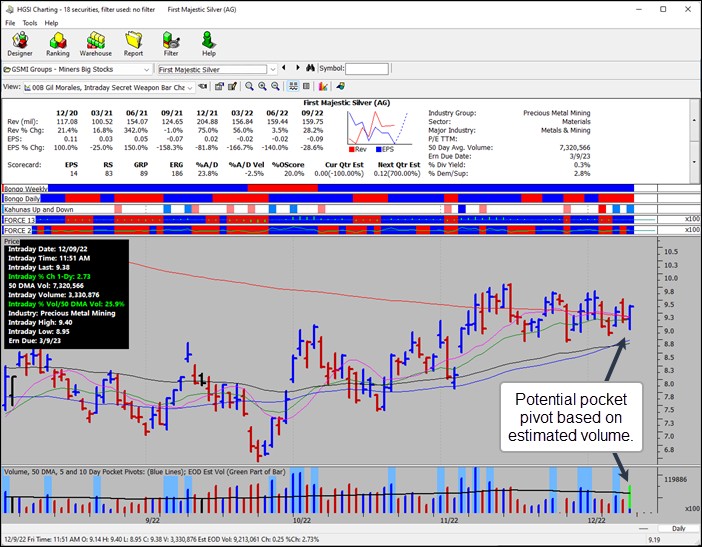
Task: Click the HGSI app icon in title bar
Action: [x=9, y=9]
